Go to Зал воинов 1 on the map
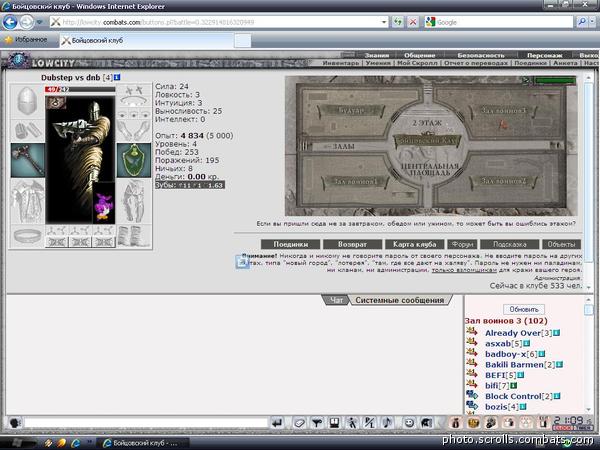 (355, 181)
